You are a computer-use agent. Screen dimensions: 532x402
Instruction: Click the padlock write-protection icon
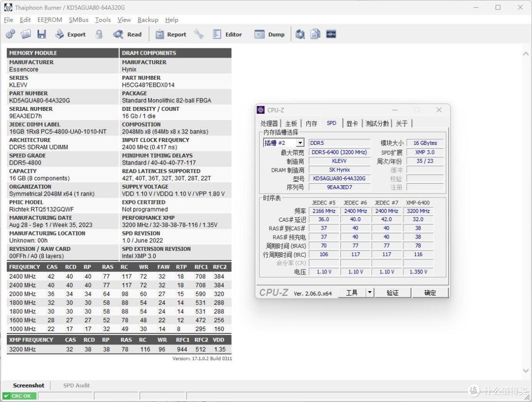click(99, 34)
